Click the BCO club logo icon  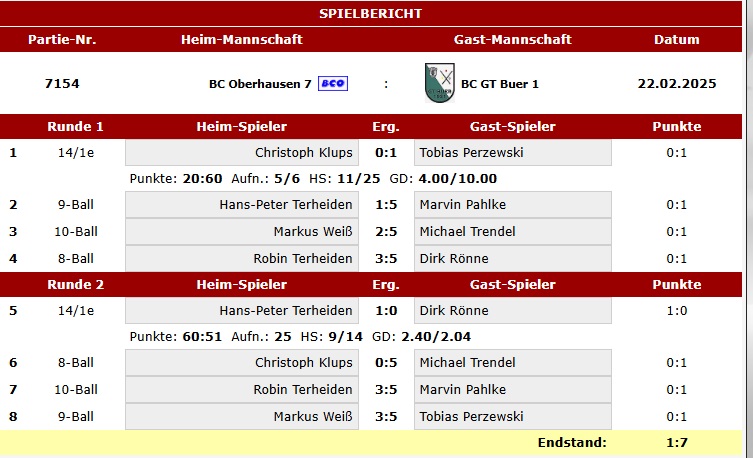coord(333,84)
